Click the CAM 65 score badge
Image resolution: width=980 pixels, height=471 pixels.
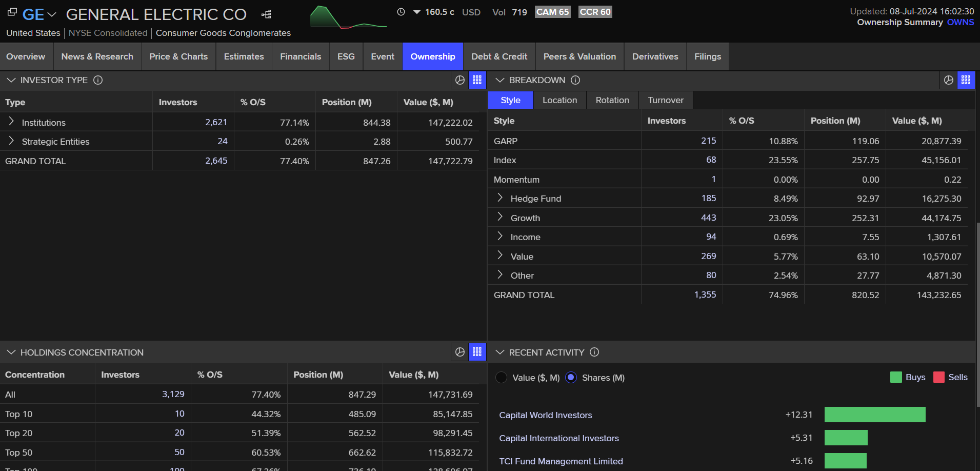tap(552, 12)
